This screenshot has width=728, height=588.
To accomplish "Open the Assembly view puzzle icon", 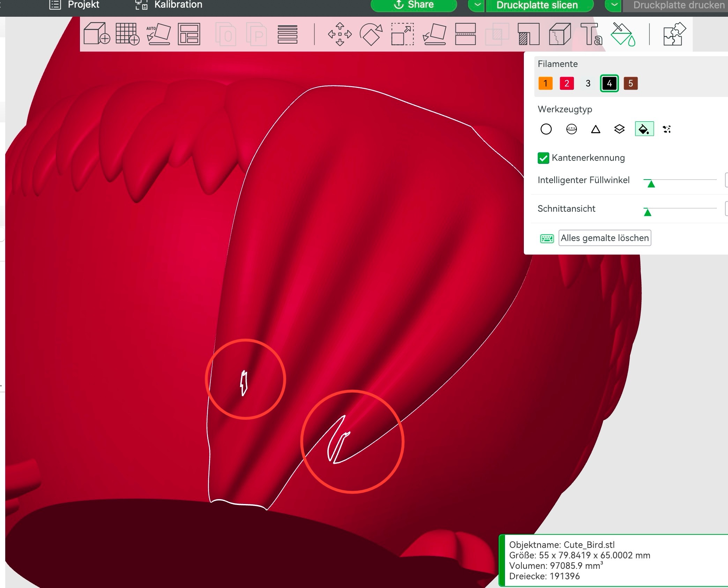I will coord(674,34).
